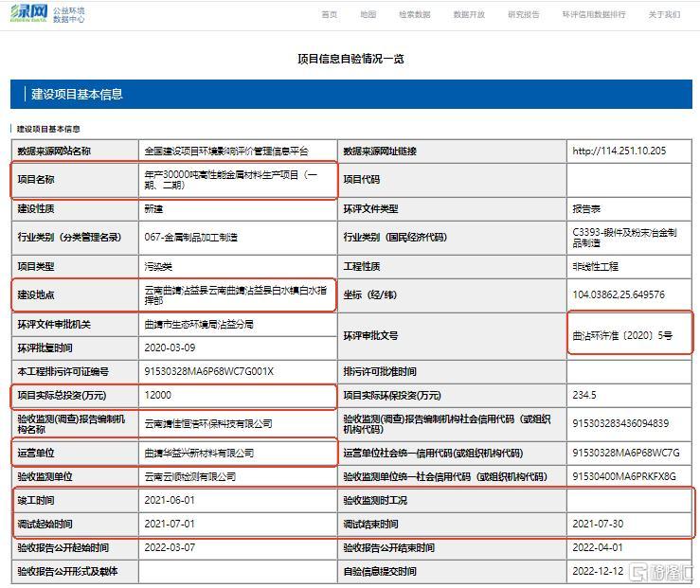The image size is (700, 588).
Task: Click the 项目实际环保投资(万元) label
Action: point(392,395)
